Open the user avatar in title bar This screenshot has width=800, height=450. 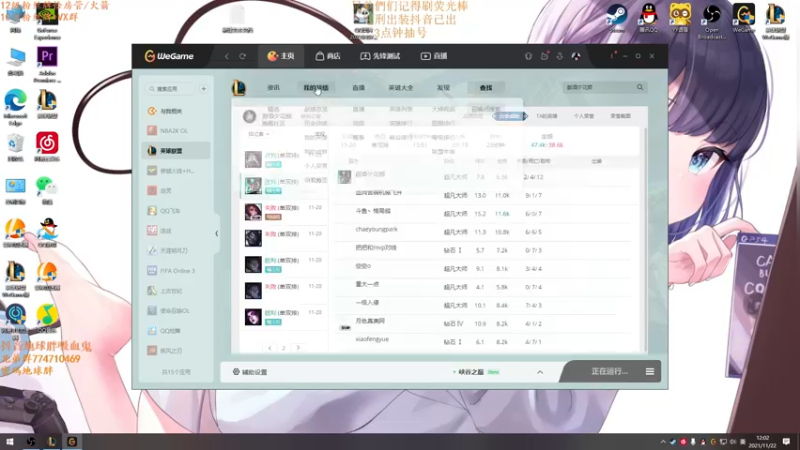576,56
